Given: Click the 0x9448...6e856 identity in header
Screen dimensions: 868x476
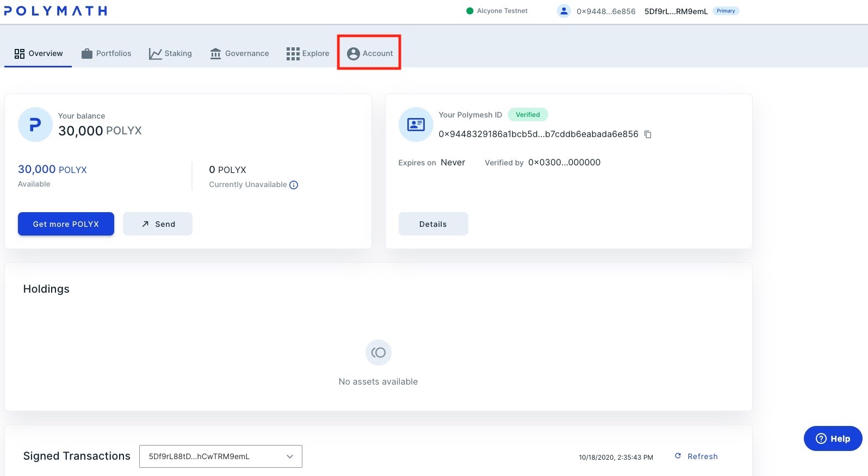Looking at the screenshot, I should click(606, 11).
